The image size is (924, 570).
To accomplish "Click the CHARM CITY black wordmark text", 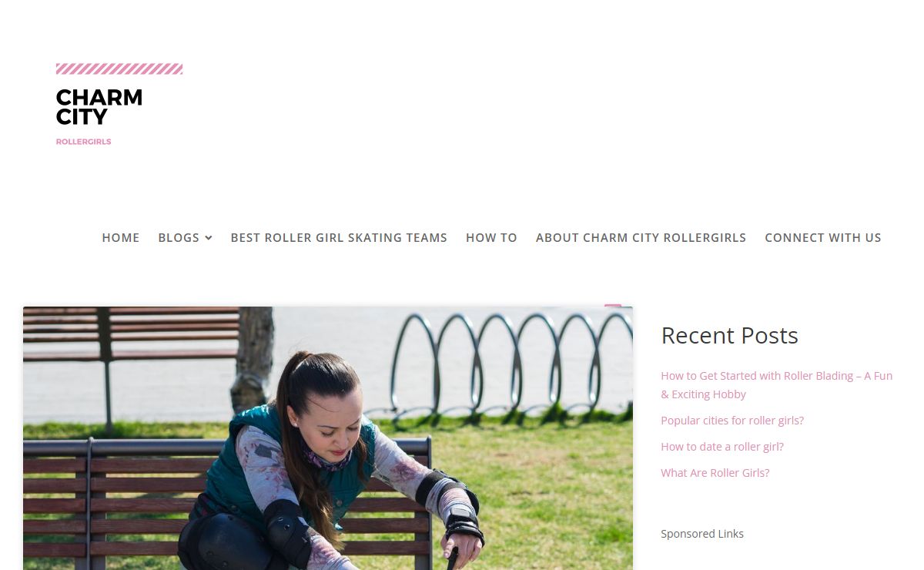I will pyautogui.click(x=99, y=107).
